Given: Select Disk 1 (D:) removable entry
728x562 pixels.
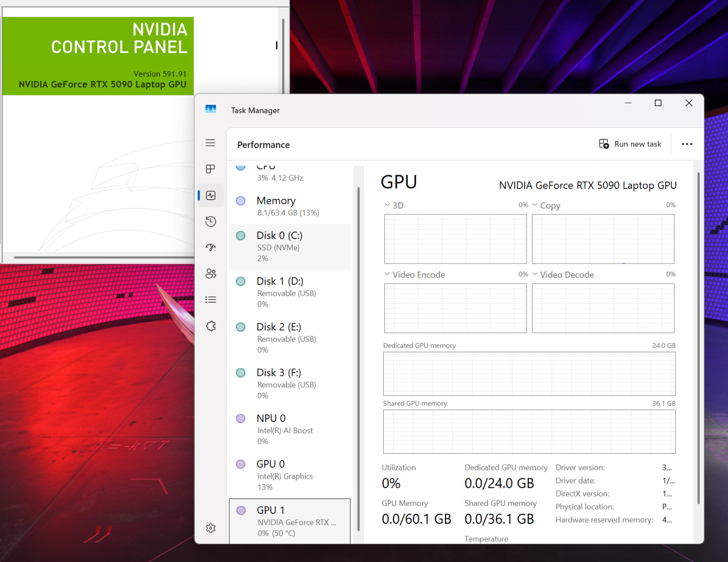Looking at the screenshot, I should 290,292.
